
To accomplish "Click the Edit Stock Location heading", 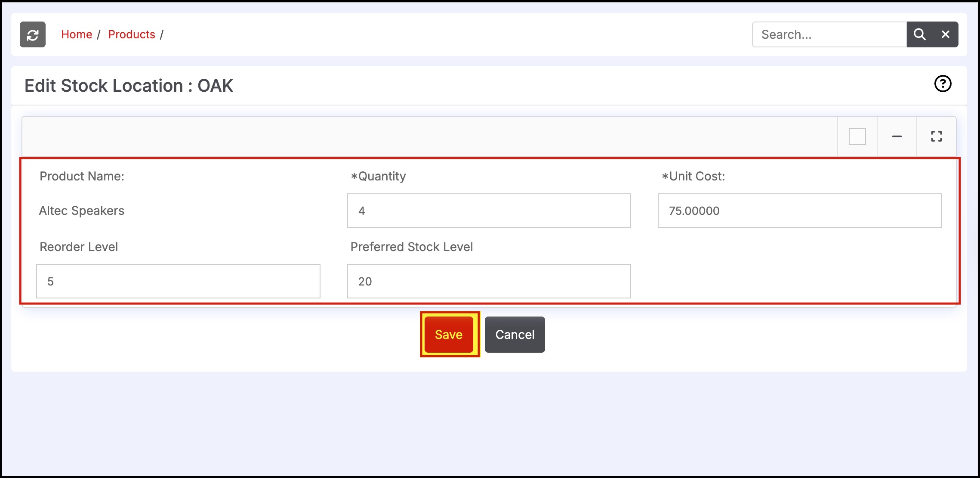I will click(x=129, y=86).
